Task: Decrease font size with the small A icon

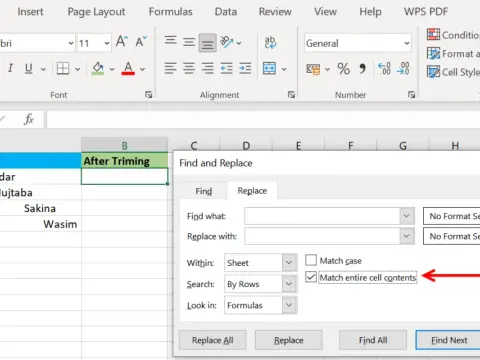Action: 141,42
